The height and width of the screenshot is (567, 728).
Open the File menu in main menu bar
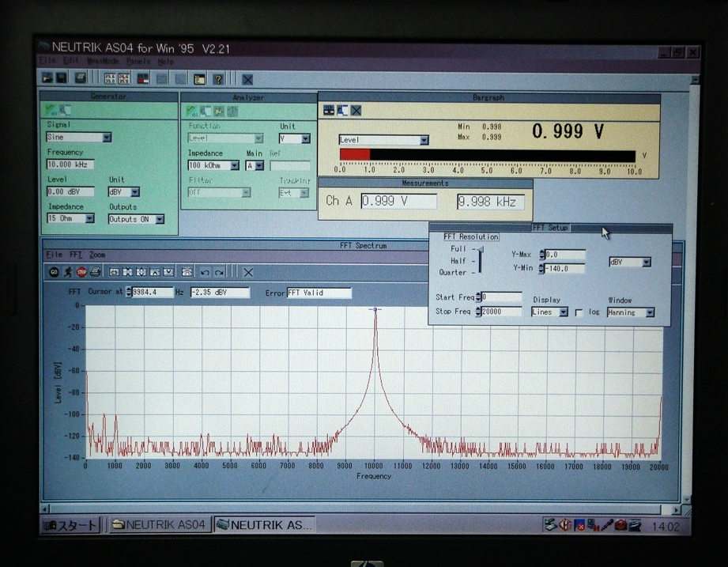click(47, 60)
